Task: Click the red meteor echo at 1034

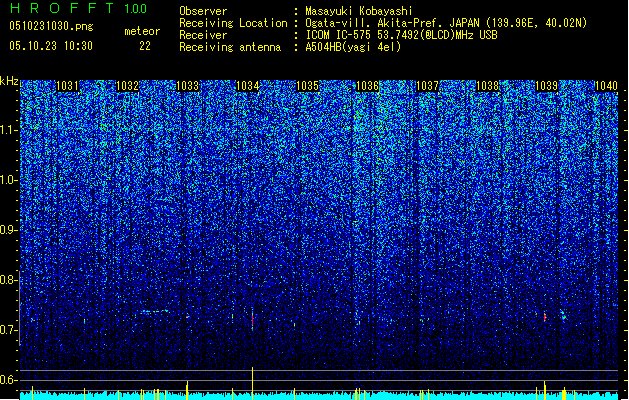Action: pyautogui.click(x=252, y=321)
